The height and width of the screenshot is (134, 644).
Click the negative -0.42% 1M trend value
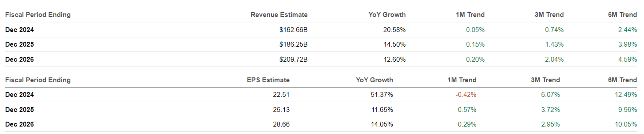coord(466,95)
